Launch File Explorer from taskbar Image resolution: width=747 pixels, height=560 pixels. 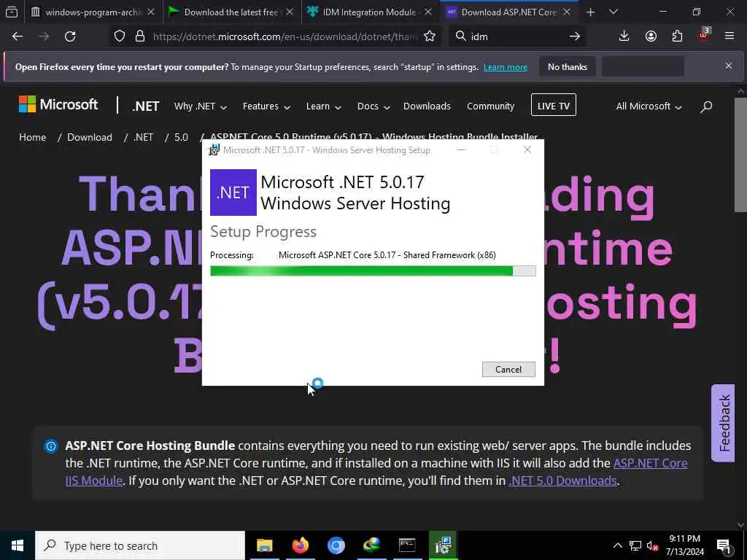coord(264,545)
